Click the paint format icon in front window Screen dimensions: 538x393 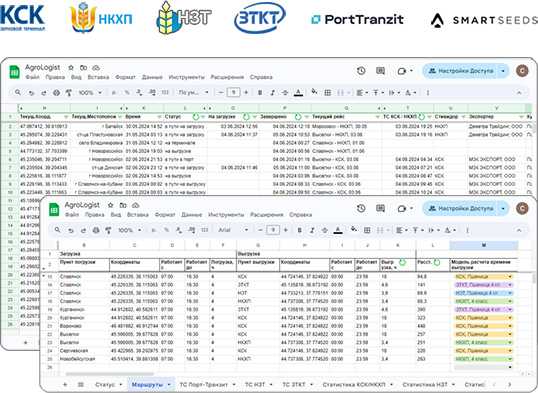(x=108, y=230)
